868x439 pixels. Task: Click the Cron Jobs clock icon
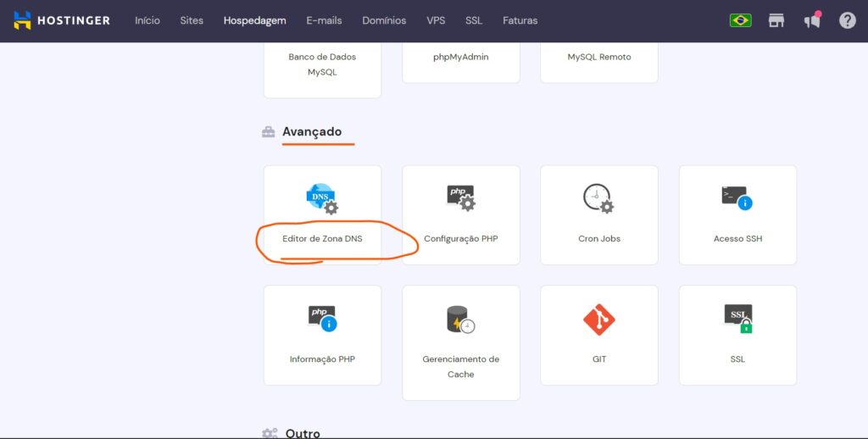pyautogui.click(x=598, y=198)
